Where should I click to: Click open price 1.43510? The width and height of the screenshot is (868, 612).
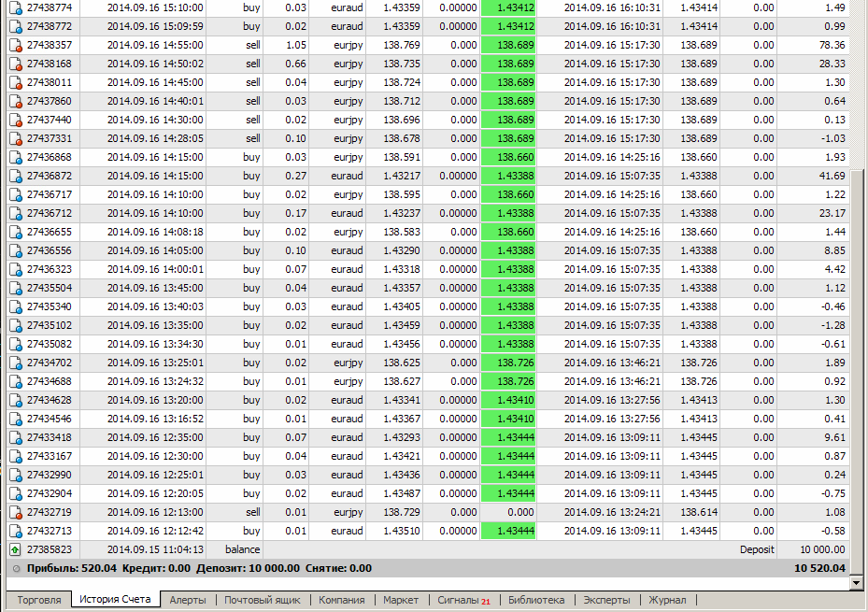(402, 531)
